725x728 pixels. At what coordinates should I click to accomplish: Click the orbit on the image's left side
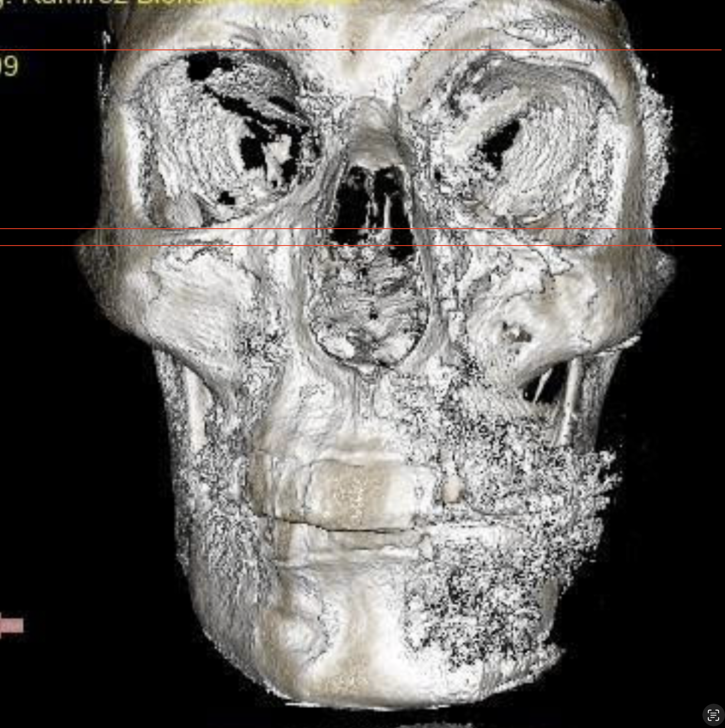click(x=225, y=139)
